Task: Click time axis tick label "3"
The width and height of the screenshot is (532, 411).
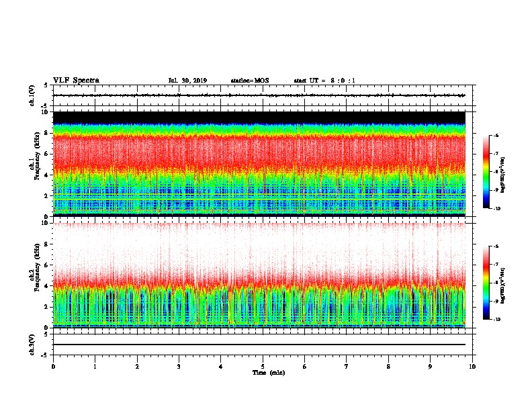Action: click(179, 367)
